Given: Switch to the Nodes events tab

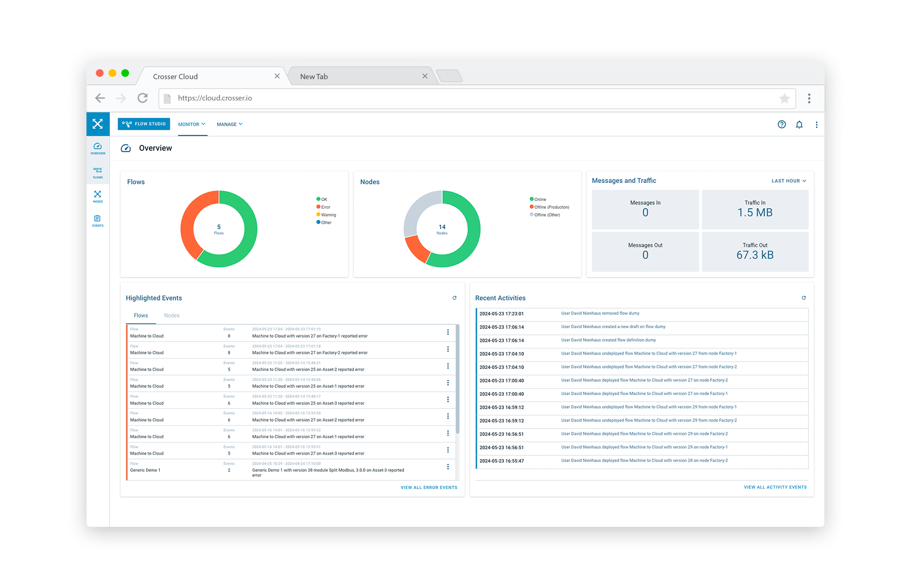Looking at the screenshot, I should point(172,315).
